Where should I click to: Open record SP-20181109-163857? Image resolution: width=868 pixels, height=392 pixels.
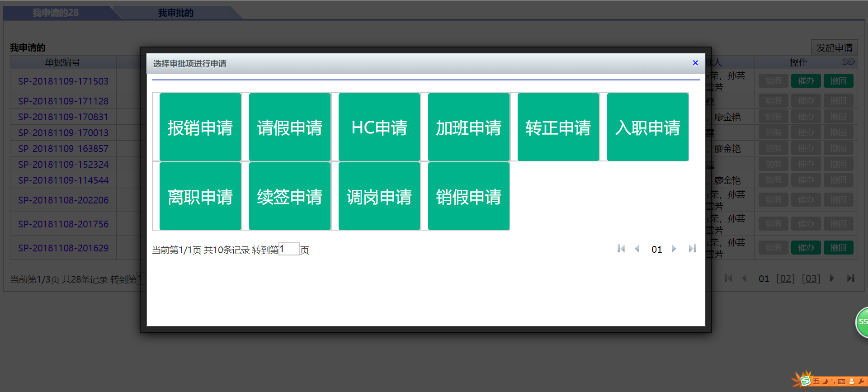click(x=63, y=149)
